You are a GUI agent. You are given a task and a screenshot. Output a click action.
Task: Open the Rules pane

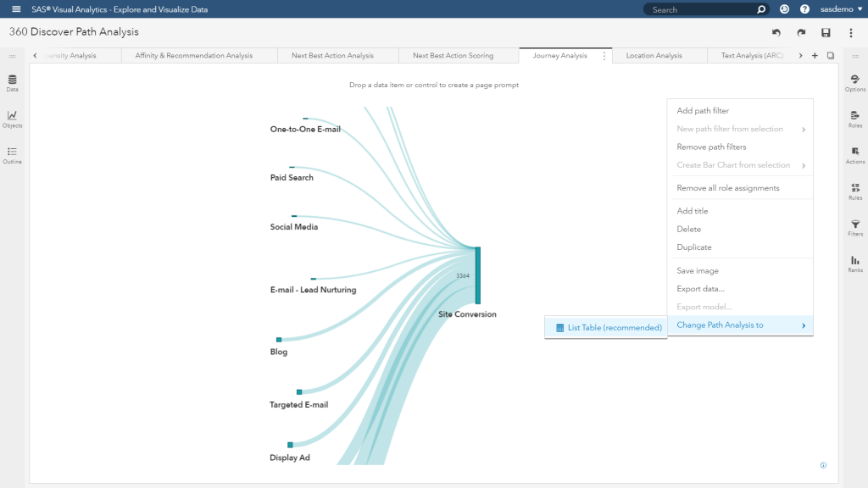[855, 191]
